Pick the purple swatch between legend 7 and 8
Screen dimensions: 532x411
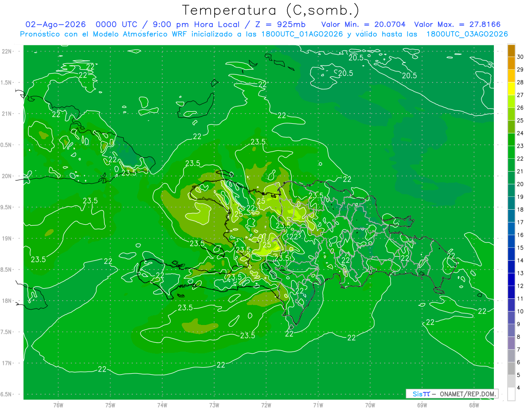(x=511, y=344)
